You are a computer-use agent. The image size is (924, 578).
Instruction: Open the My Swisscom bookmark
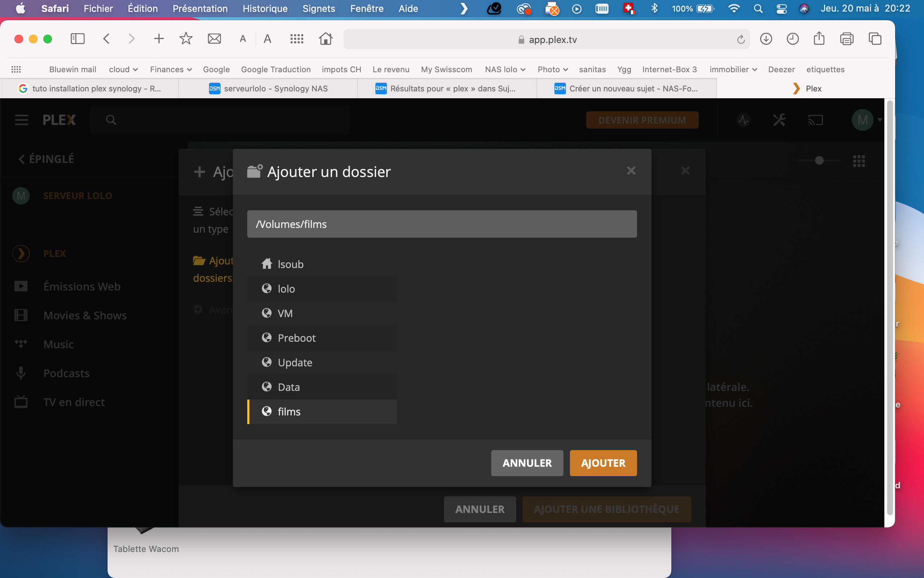pos(446,70)
